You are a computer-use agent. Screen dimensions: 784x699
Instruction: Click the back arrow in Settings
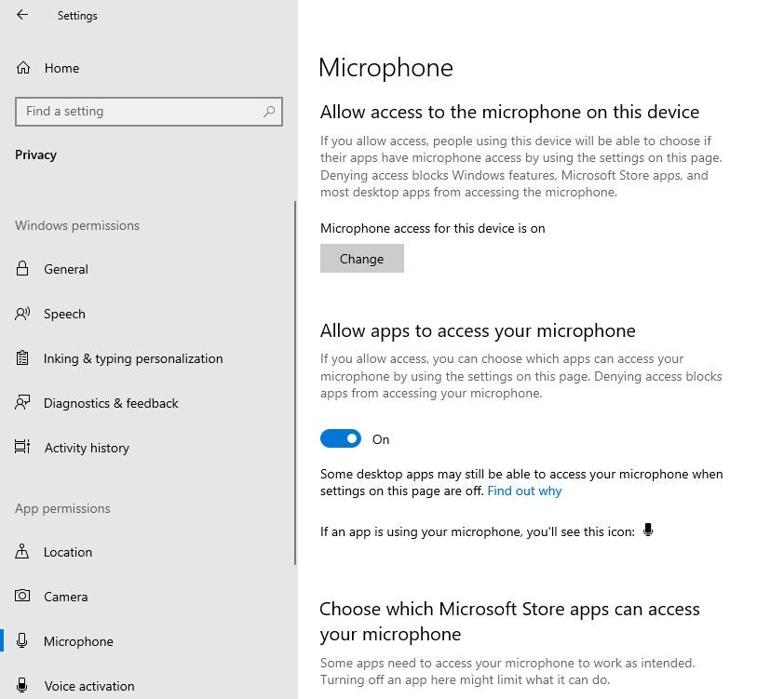click(22, 15)
